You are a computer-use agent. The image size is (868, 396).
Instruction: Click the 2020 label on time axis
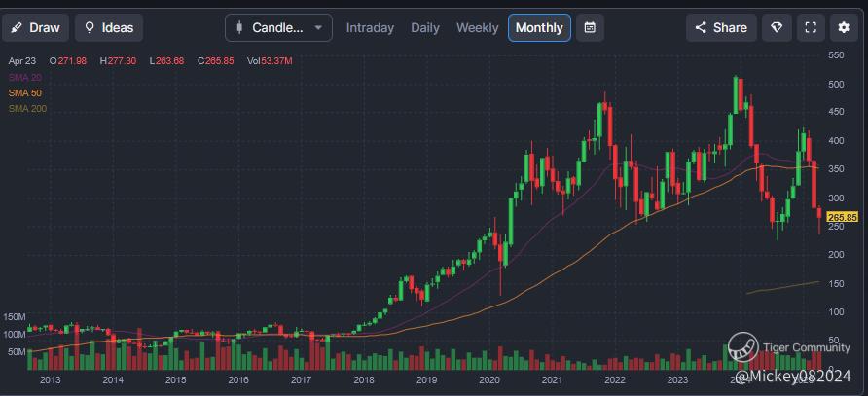click(488, 380)
